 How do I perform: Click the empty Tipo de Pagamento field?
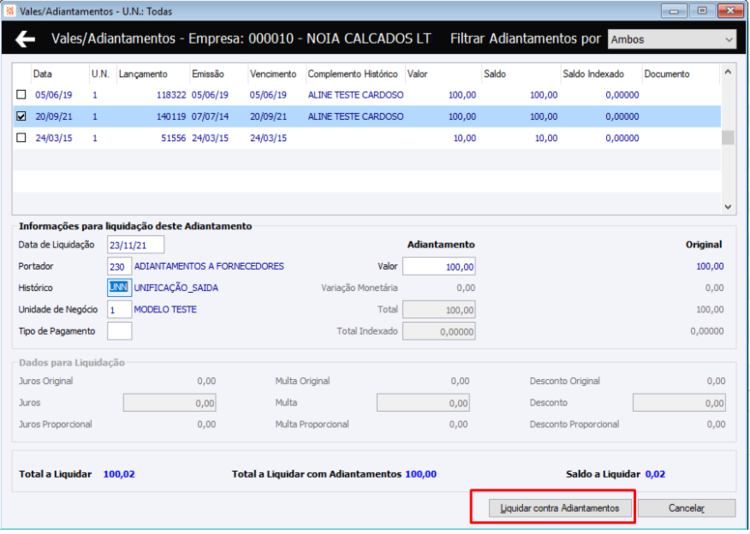(x=119, y=331)
